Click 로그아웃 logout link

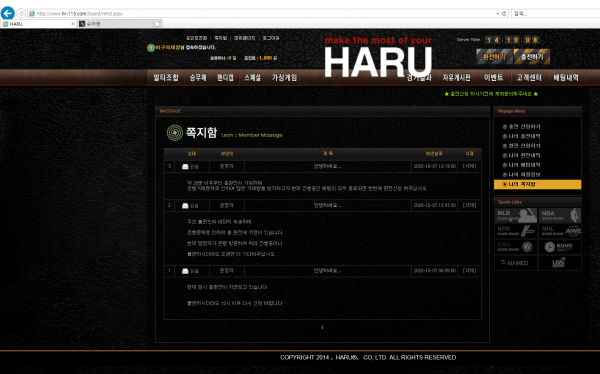[271, 38]
